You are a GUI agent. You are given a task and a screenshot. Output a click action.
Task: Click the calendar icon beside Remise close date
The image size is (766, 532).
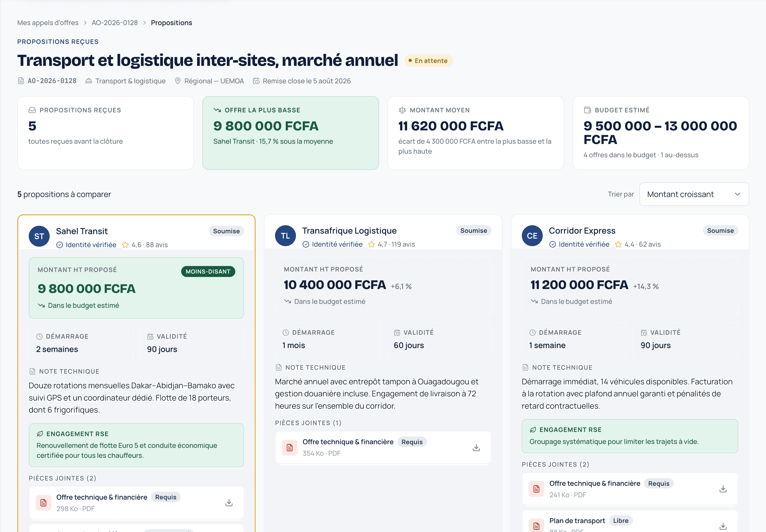point(256,81)
